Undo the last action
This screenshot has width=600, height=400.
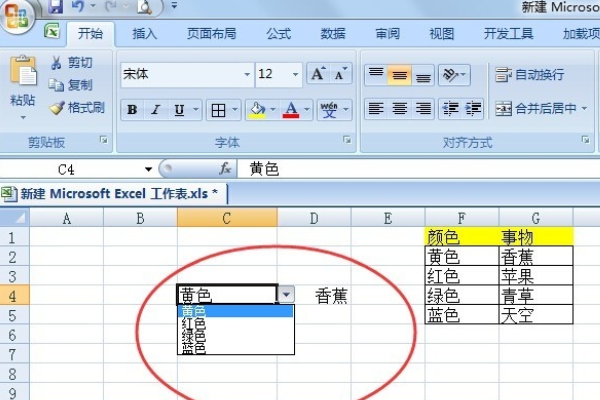(x=78, y=6)
